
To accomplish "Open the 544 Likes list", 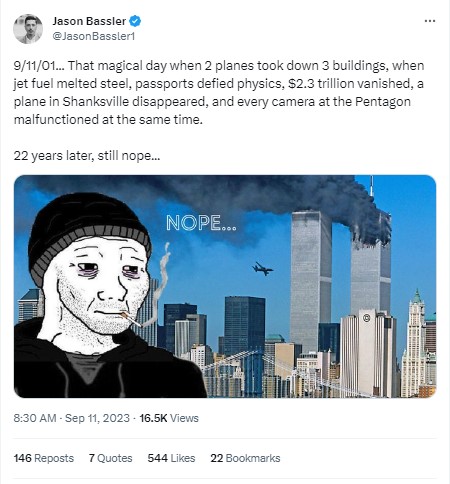I will click(171, 458).
